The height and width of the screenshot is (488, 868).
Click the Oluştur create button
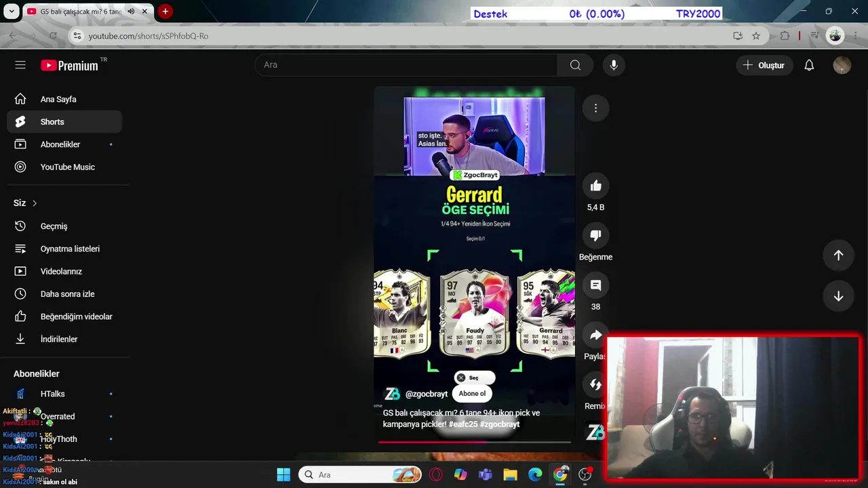tap(764, 65)
